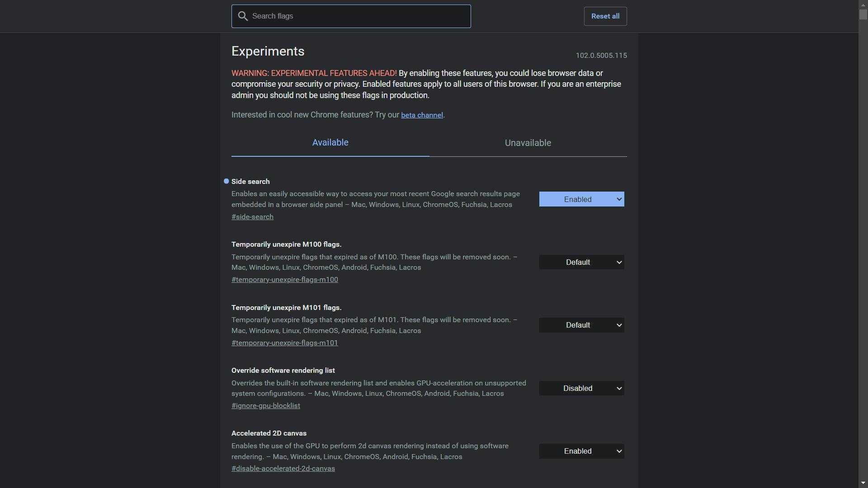Switch to the Unavailable tab
Screen dimensions: 868x488
tap(528, 143)
